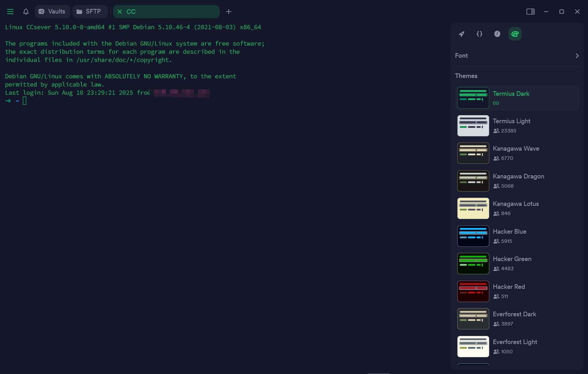The width and height of the screenshot is (588, 374).
Task: Expand the Font settings chevron
Action: 577,56
